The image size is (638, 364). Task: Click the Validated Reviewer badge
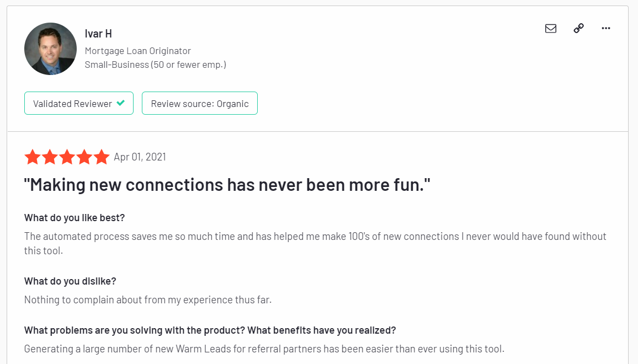point(79,103)
